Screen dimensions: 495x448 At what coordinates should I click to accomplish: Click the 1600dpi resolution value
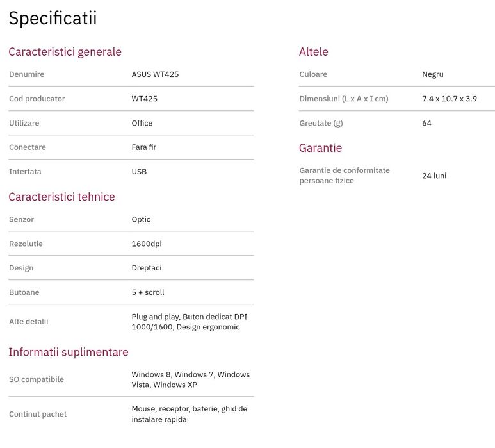click(147, 244)
